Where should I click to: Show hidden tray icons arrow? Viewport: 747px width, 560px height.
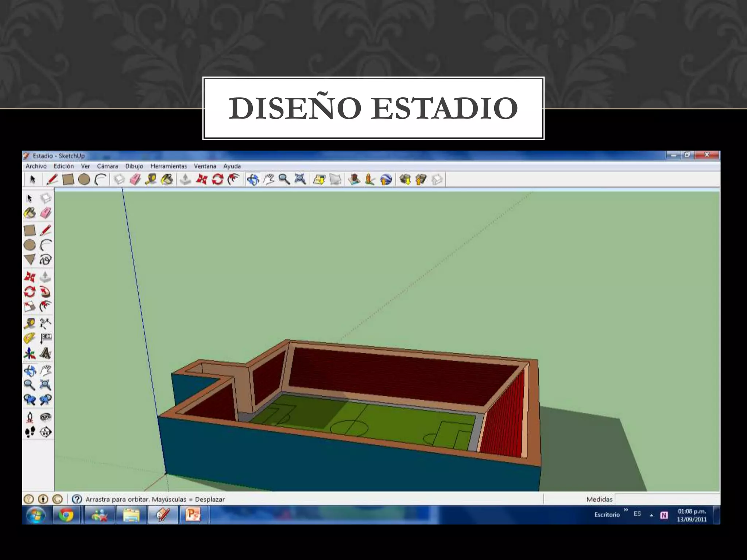[x=651, y=515]
